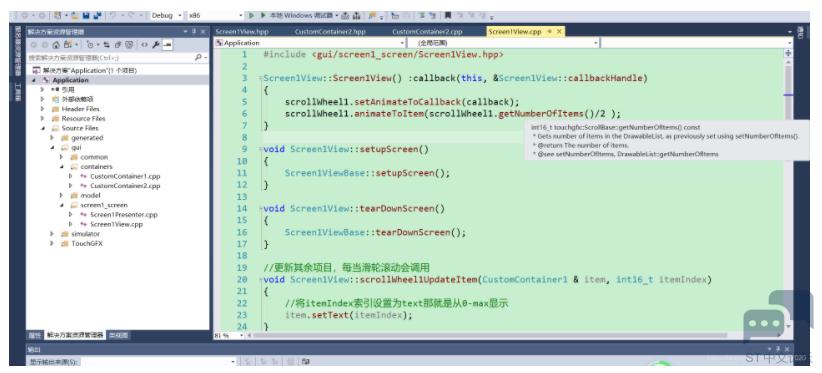Close the Solution Explorer panel
822x373 pixels.
coord(203,32)
